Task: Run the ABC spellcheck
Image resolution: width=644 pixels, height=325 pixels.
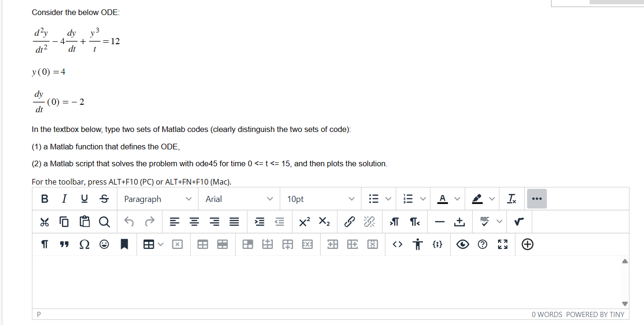Action: 484,222
